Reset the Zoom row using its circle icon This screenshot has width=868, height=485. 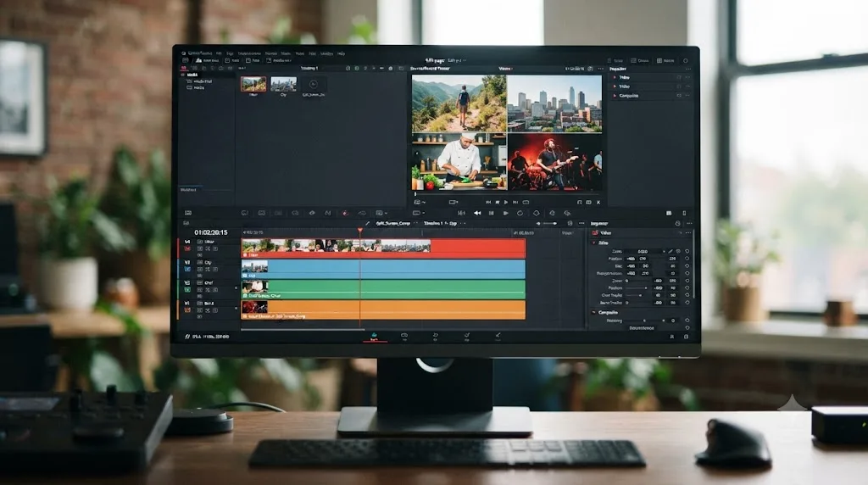(x=687, y=251)
